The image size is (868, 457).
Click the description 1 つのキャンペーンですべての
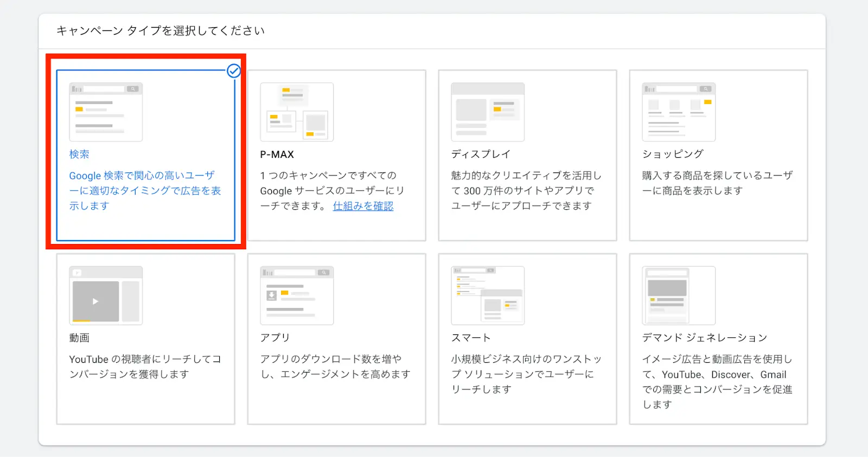[332, 191]
